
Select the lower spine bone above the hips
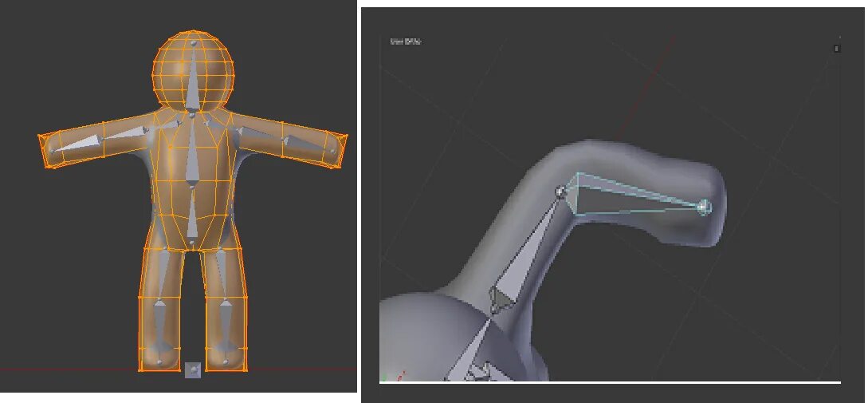(x=191, y=216)
